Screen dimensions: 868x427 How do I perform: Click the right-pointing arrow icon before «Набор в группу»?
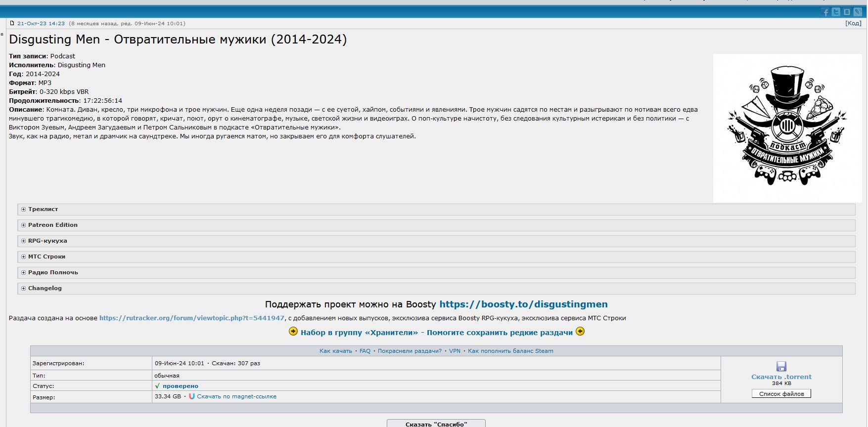[293, 332]
